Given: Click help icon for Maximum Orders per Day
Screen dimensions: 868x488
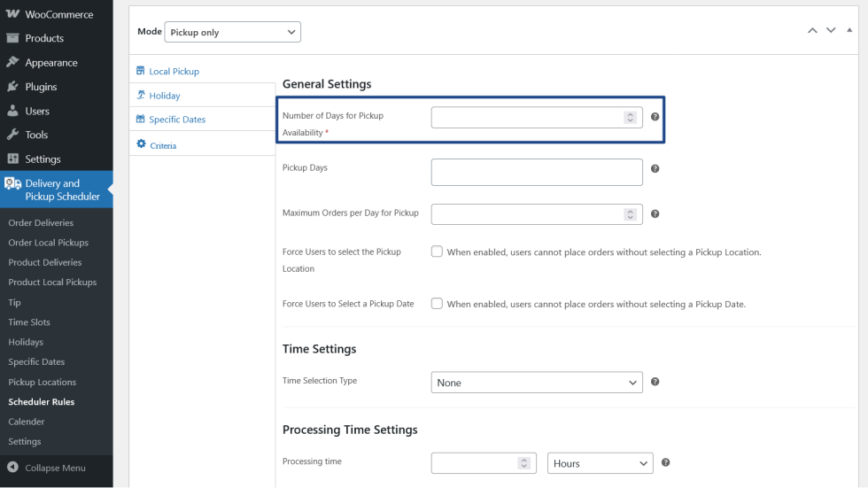Looking at the screenshot, I should point(655,213).
